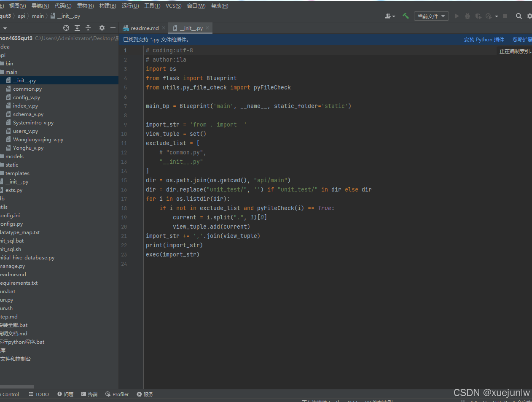Click the Profile run icon
The width and height of the screenshot is (532, 402).
click(x=489, y=16)
